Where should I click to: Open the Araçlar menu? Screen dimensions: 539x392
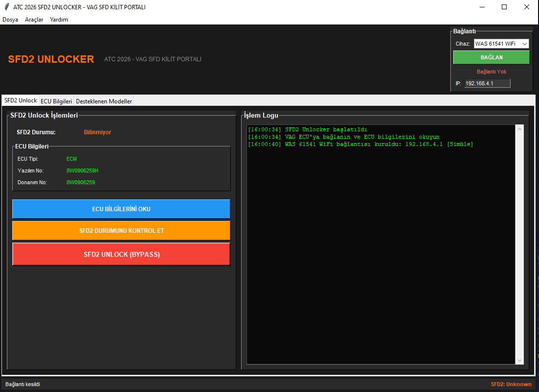point(34,20)
